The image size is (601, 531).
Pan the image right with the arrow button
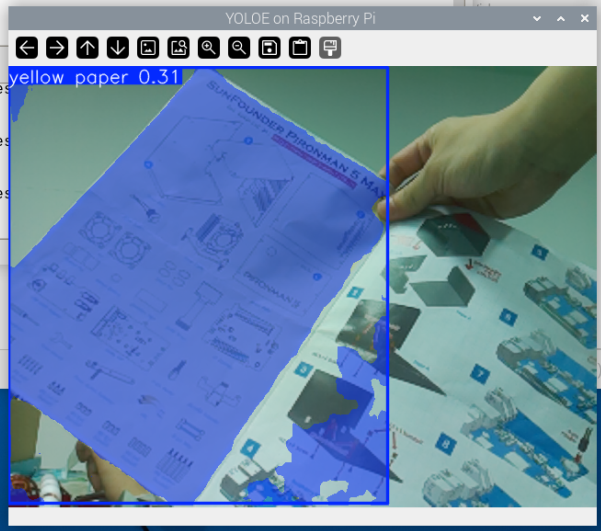click(57, 48)
